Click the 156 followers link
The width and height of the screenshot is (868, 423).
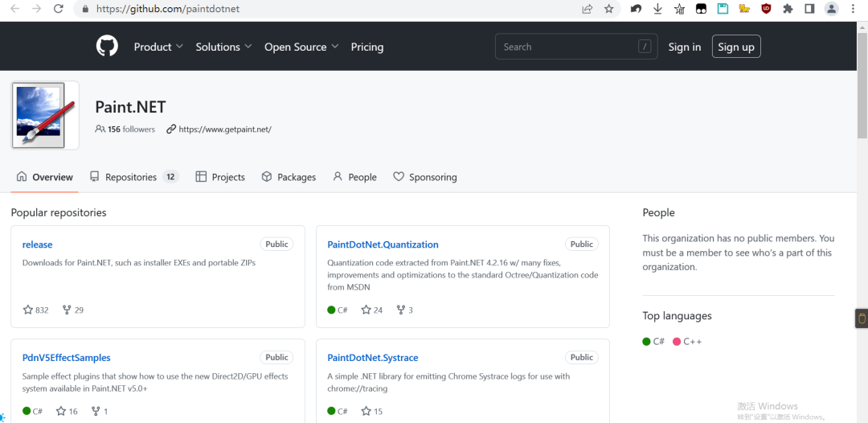click(x=125, y=129)
